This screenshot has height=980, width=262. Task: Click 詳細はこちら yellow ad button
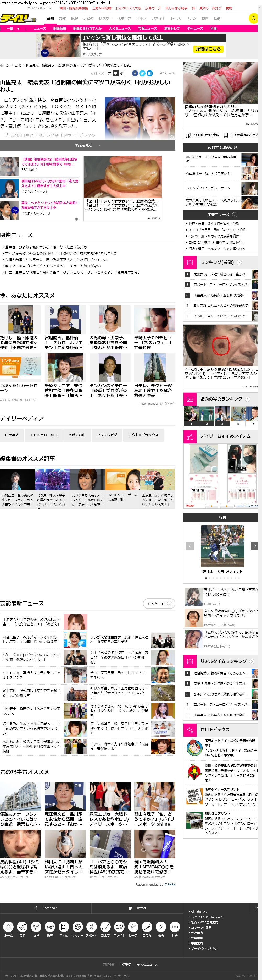(208, 49)
